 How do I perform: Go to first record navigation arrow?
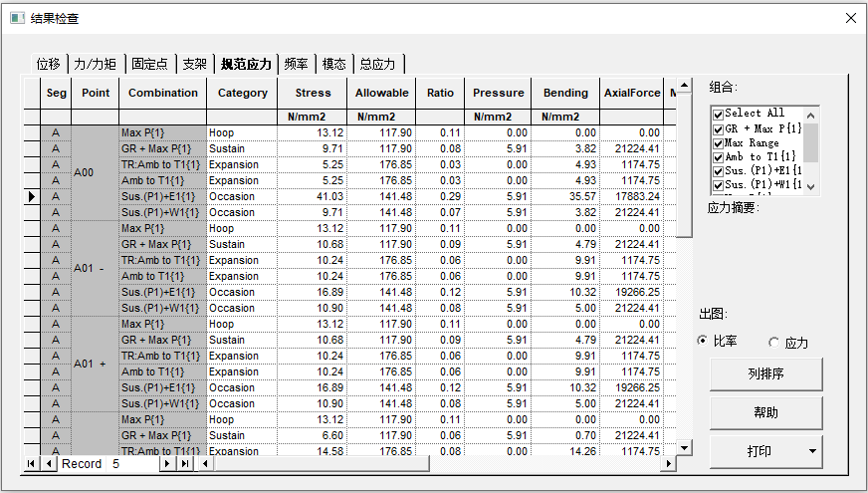click(x=32, y=464)
